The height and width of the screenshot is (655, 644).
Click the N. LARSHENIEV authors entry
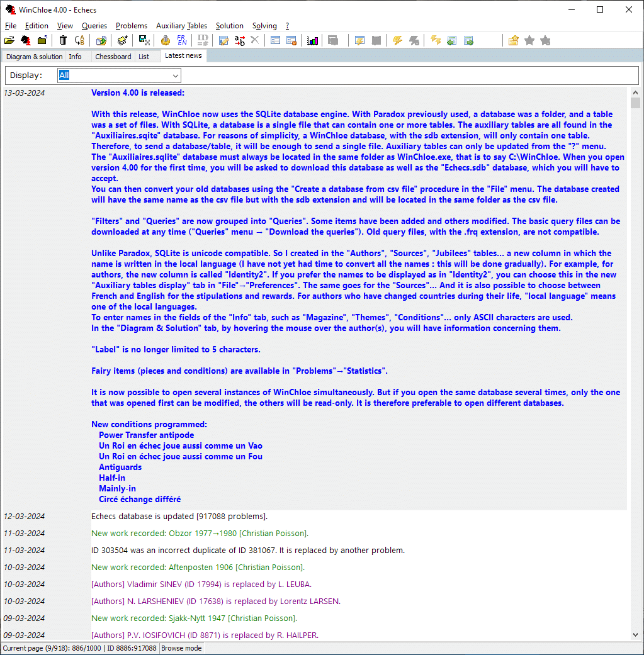point(216,602)
